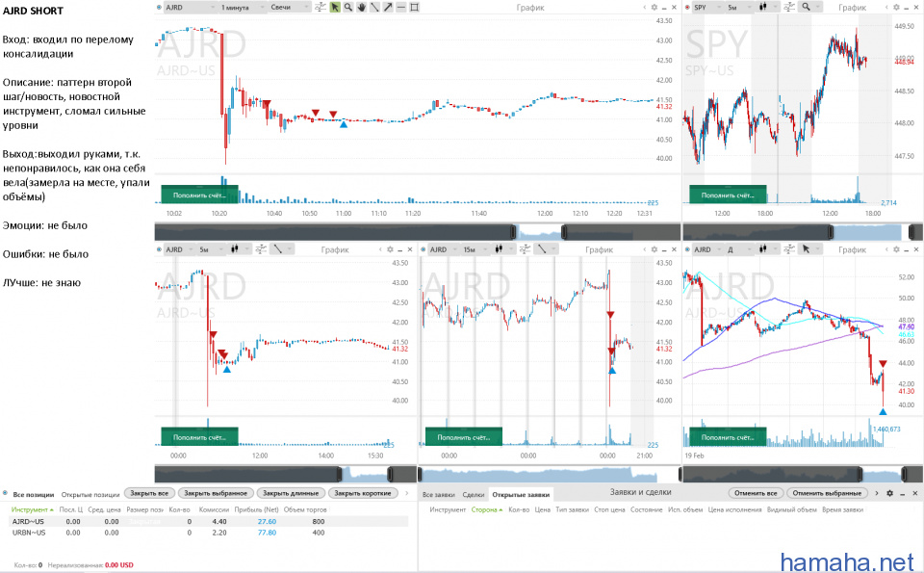Activate the magnifier zoom tool on 1-minute chart
This screenshot has width=924, height=573.
[x=348, y=7]
